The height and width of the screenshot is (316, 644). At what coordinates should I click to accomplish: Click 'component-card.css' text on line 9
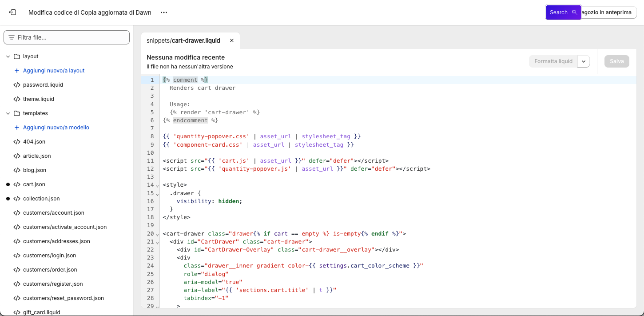[208, 144]
